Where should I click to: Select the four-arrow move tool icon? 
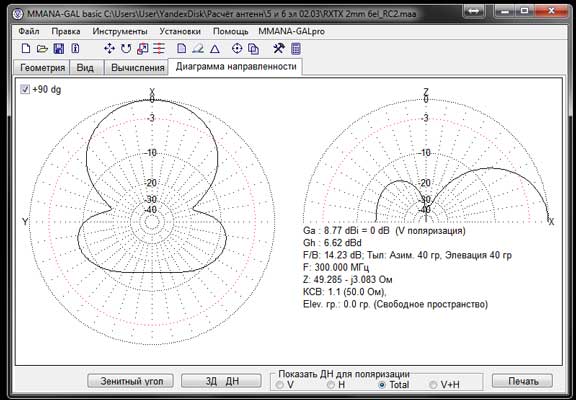(109, 48)
